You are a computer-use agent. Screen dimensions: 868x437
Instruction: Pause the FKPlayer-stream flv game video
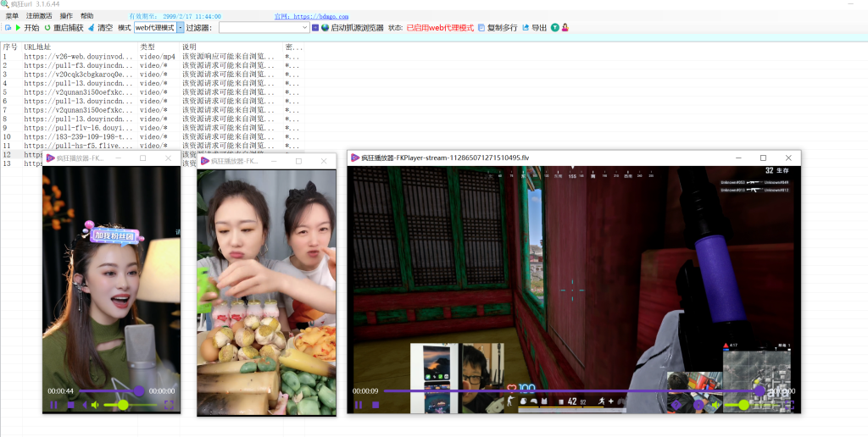pyautogui.click(x=359, y=405)
